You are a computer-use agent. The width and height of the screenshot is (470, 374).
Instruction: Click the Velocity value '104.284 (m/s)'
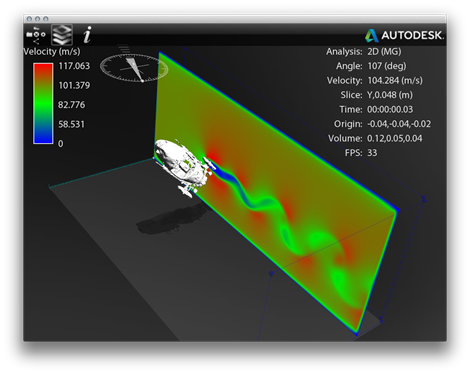click(x=395, y=81)
